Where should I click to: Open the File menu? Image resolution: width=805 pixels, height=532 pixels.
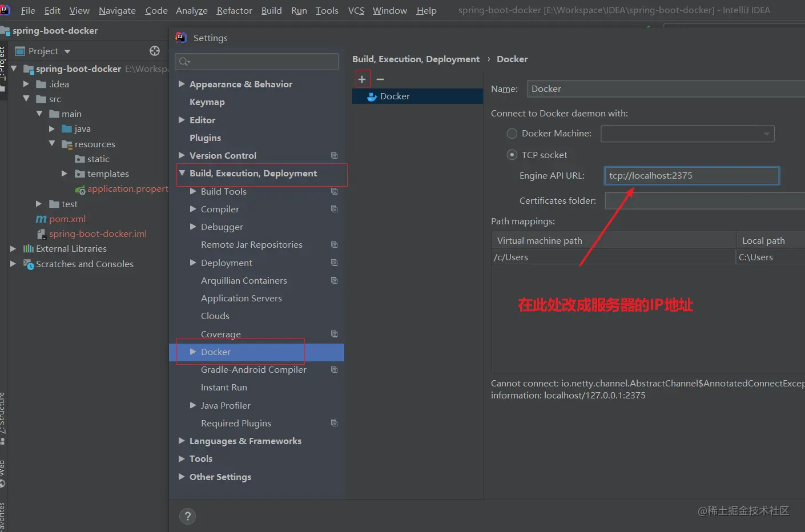click(x=28, y=10)
